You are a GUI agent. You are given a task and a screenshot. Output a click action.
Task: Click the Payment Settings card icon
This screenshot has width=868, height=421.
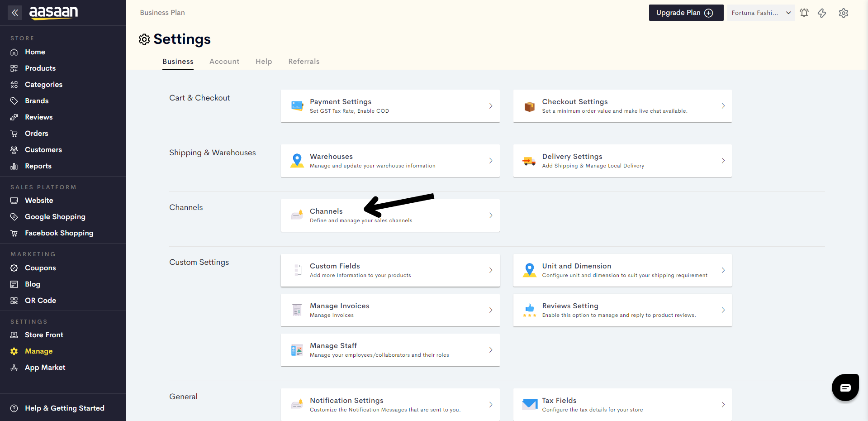coord(297,106)
